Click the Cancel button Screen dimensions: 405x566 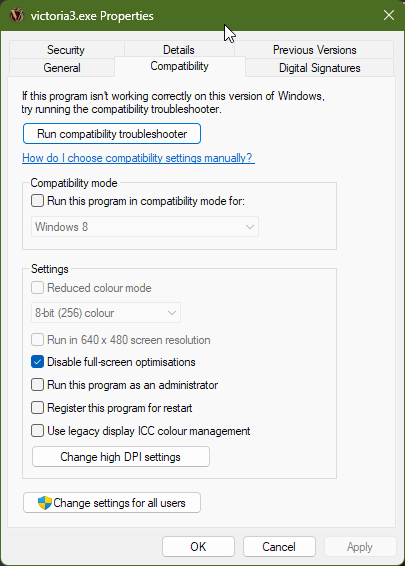point(279,547)
